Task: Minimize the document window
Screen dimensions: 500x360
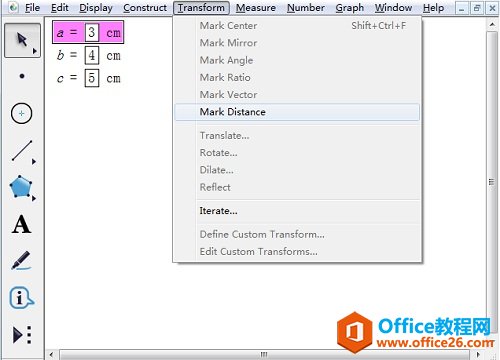Action: pyautogui.click(x=461, y=8)
